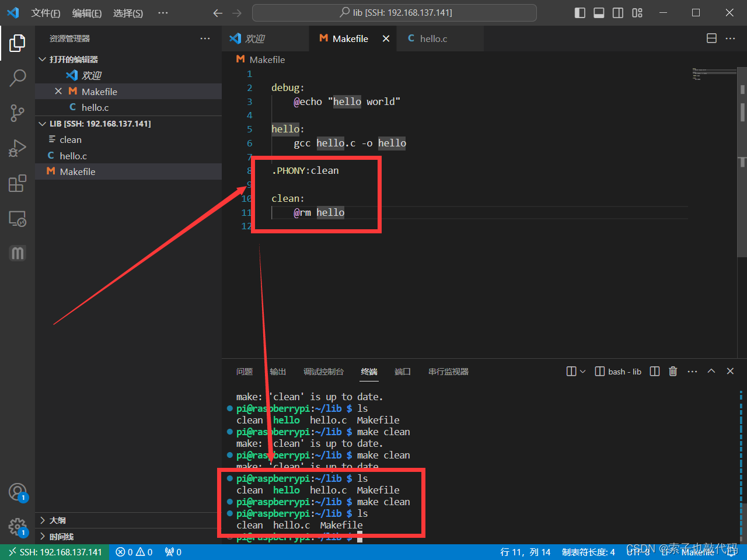The height and width of the screenshot is (560, 747).
Task: Open the 文件(F) menu
Action: [46, 13]
